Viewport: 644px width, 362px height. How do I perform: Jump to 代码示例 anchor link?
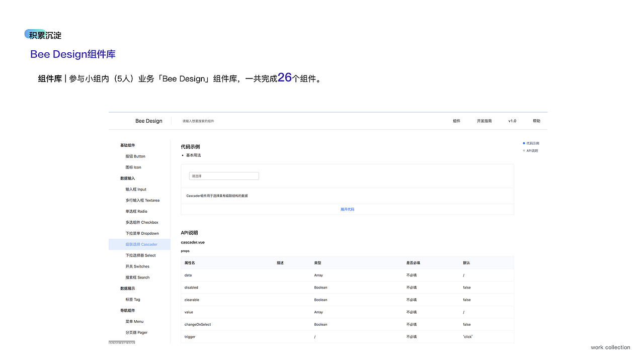(x=533, y=143)
